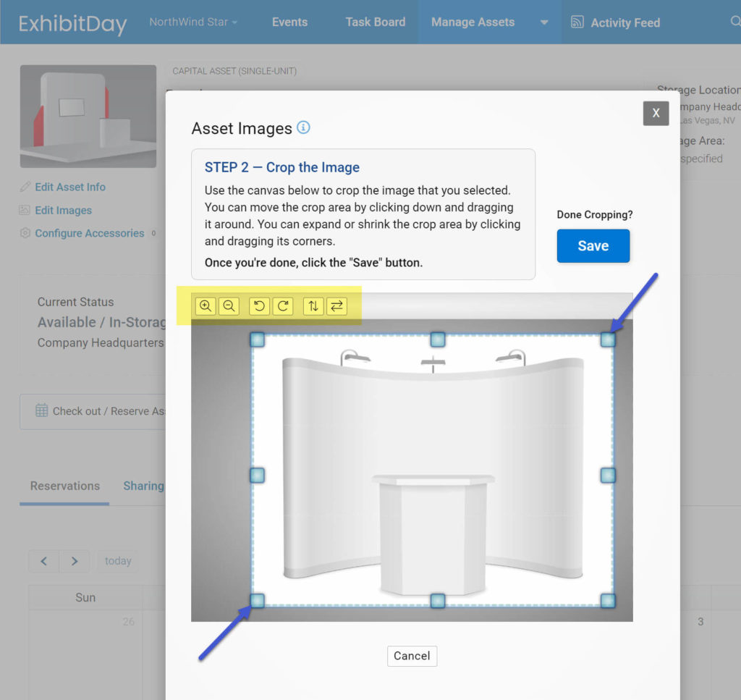Screen dimensions: 741x700
Task: Select Events in the top menu
Action: tap(289, 22)
